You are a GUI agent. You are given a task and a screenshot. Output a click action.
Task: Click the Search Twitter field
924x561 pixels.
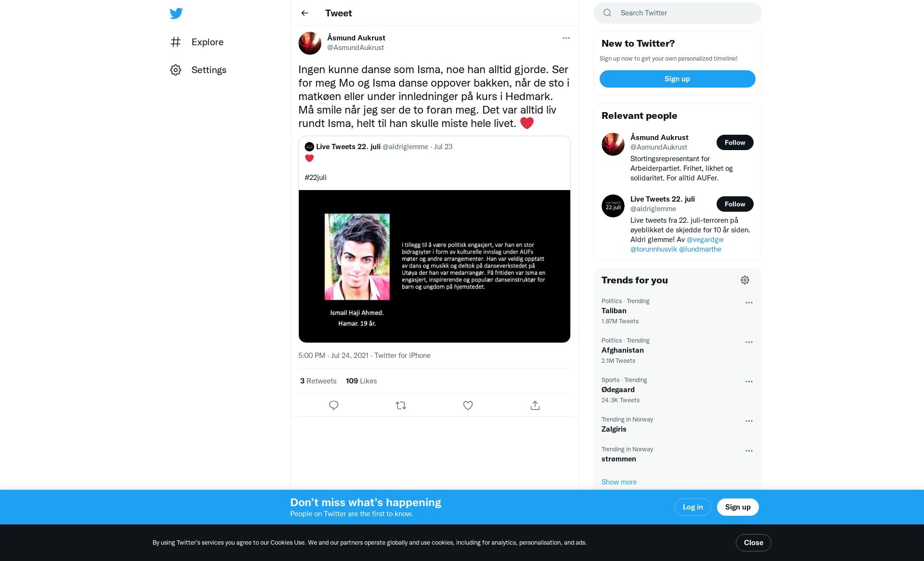click(677, 13)
